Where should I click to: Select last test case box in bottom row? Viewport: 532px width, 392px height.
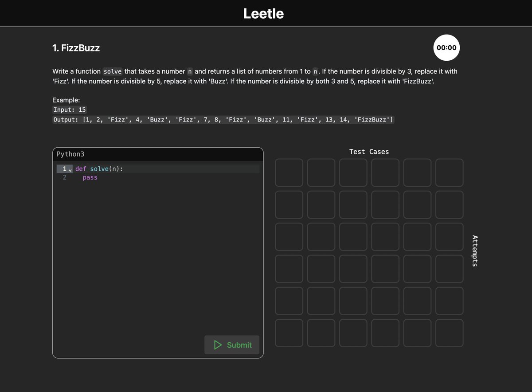click(450, 333)
